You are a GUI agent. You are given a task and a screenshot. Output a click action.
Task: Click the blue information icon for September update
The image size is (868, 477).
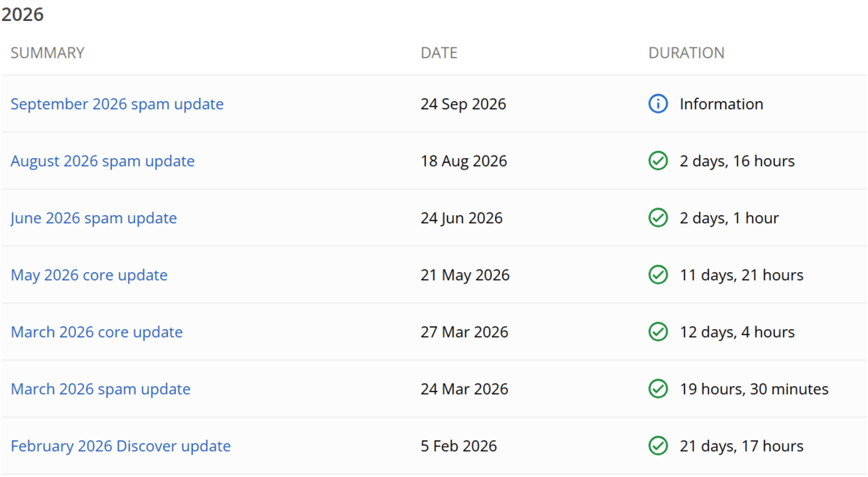click(x=657, y=104)
